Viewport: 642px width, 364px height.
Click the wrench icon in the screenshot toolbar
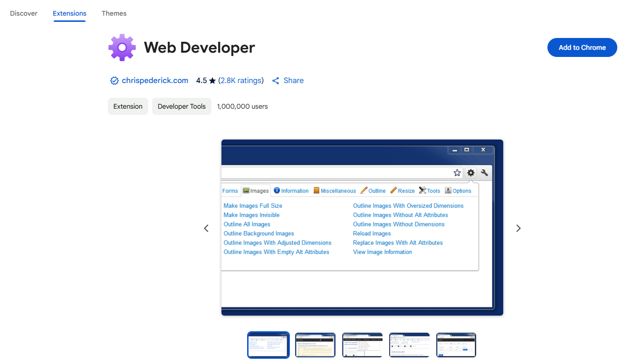click(x=484, y=173)
